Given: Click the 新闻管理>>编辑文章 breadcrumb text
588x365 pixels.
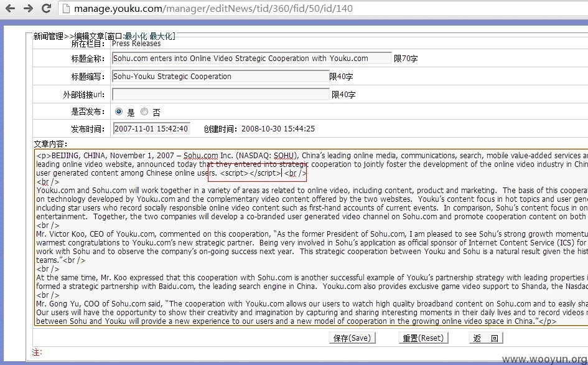Looking at the screenshot, I should (x=68, y=36).
